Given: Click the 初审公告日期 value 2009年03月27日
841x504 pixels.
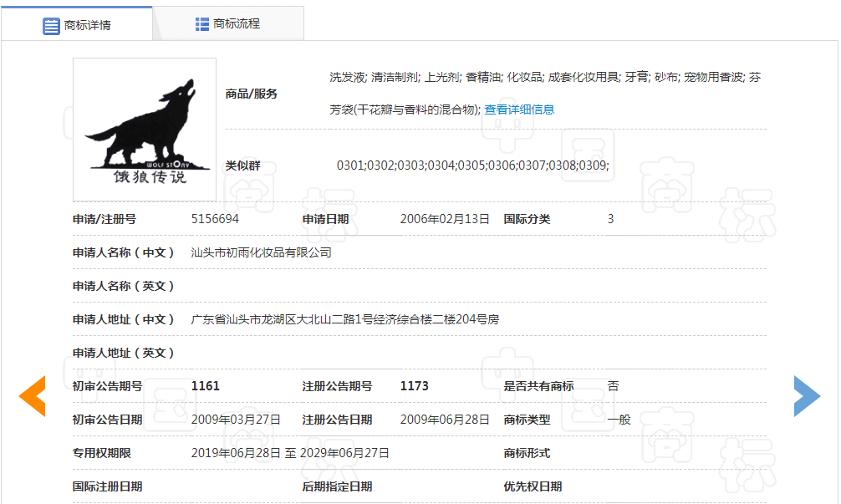Looking at the screenshot, I should click(236, 420).
